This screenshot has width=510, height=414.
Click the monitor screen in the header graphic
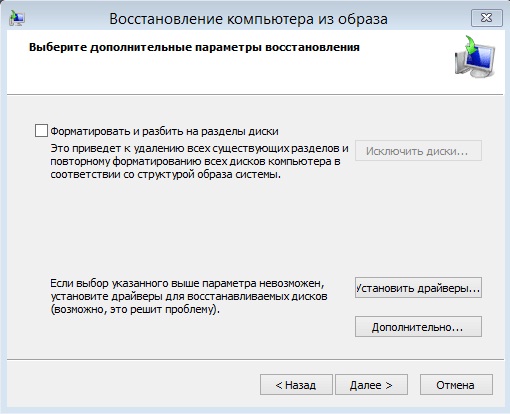point(479,57)
